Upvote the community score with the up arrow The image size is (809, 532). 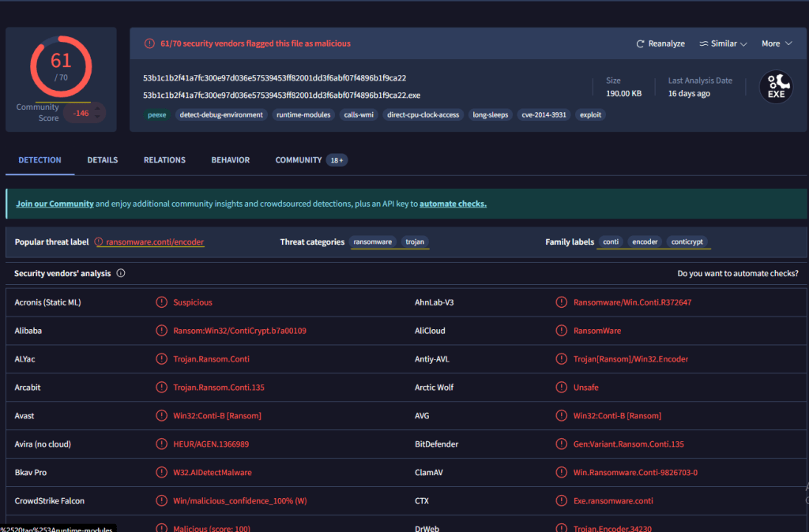(x=98, y=107)
